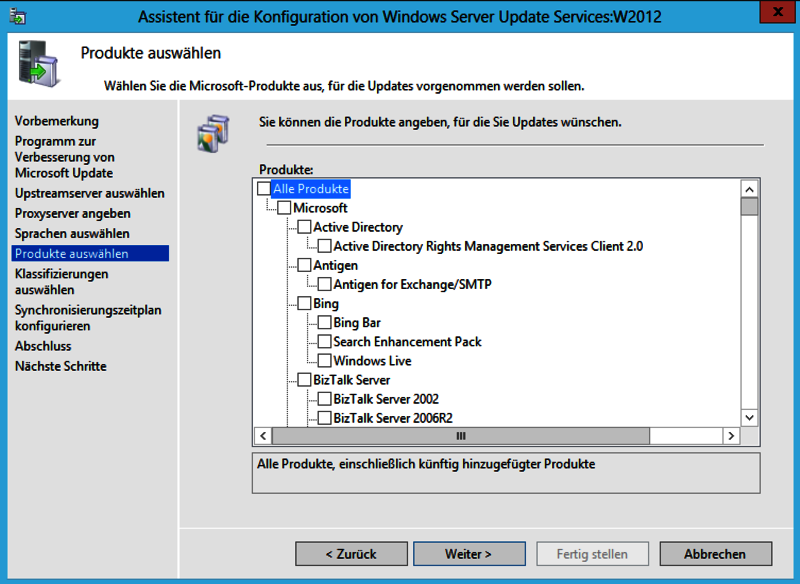Click the horizontal scroll left arrow
Viewport: 800px width, 584px height.
(x=263, y=436)
